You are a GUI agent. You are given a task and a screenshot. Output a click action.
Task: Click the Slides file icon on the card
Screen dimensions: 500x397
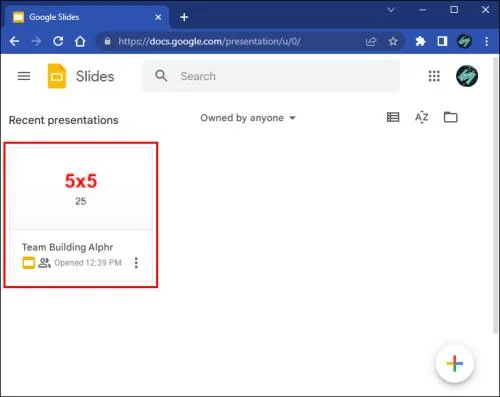click(x=29, y=263)
